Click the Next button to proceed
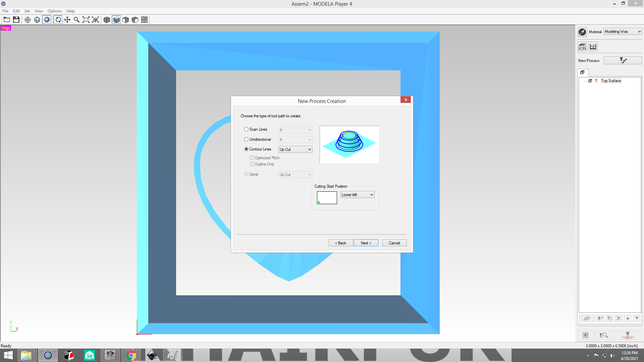Screen dimensions: 644x362 (x=366, y=243)
